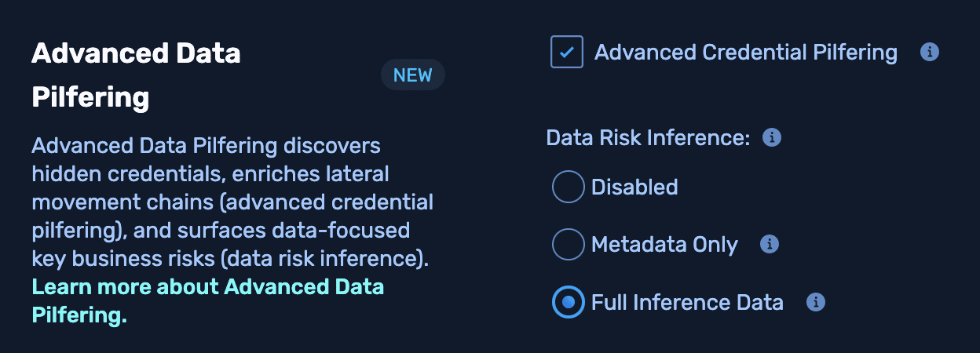
Task: Click the Disabled option label text
Action: pos(634,187)
